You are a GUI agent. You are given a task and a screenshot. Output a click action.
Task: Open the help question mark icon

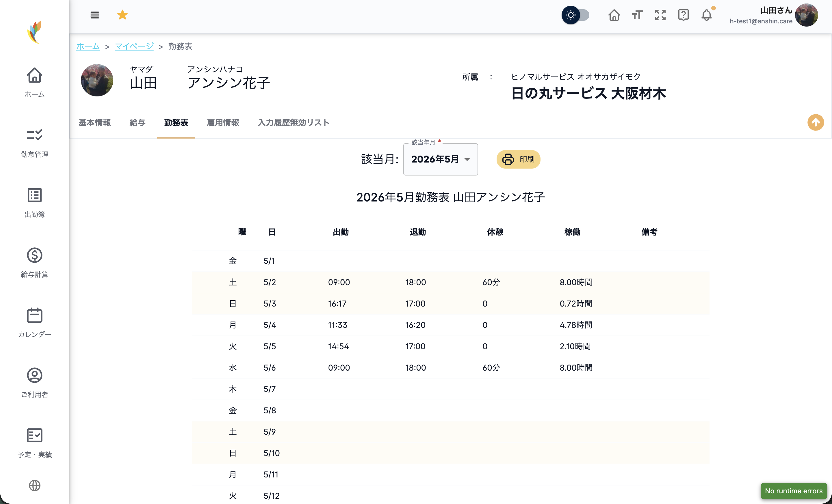coord(683,15)
